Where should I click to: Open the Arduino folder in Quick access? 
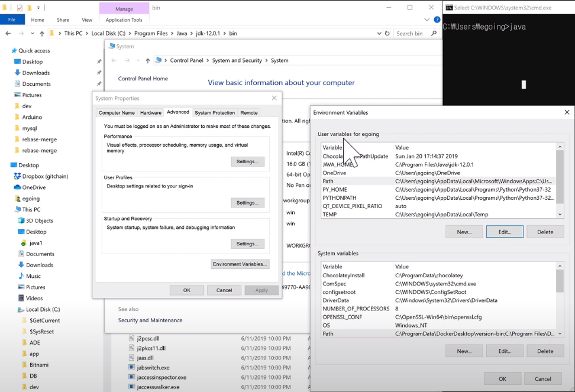click(x=32, y=117)
